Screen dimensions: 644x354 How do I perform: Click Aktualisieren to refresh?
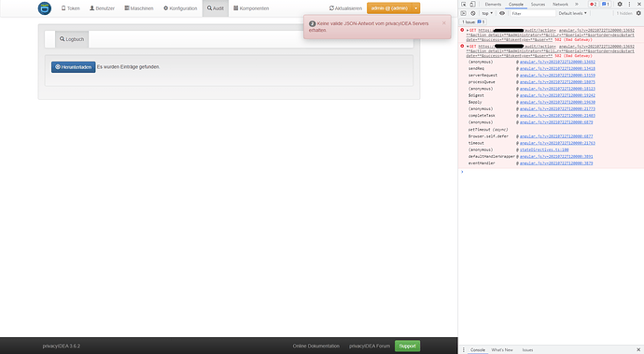point(346,8)
